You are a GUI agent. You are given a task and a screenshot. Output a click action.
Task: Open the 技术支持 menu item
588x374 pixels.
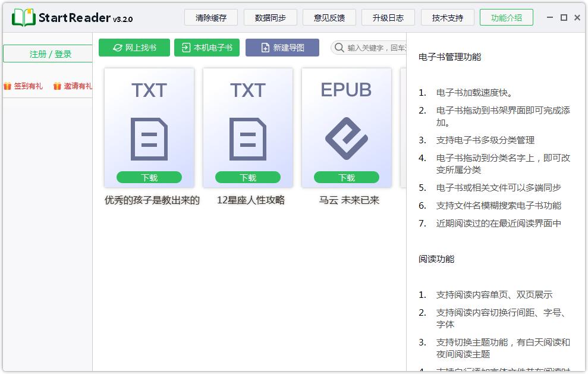pos(447,17)
